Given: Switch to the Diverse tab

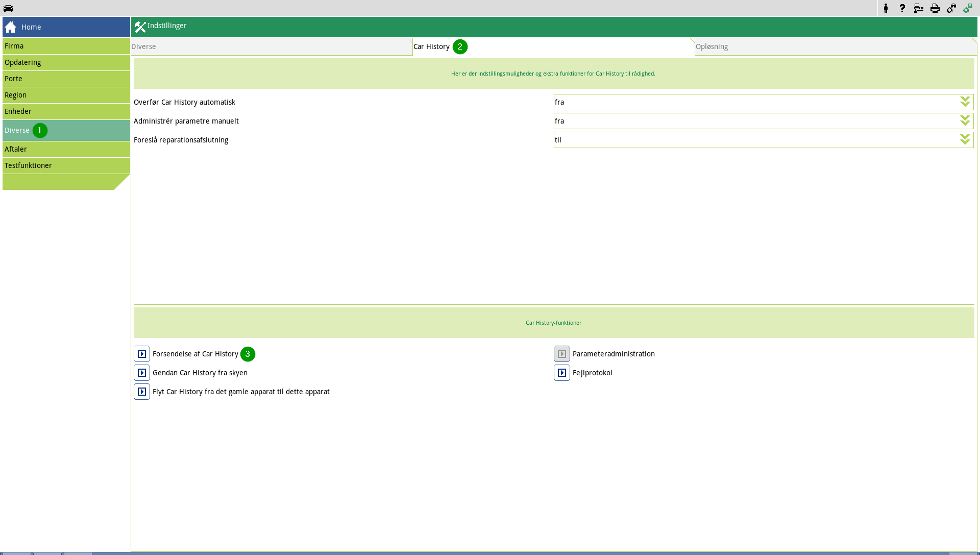Looking at the screenshot, I should 272,46.
